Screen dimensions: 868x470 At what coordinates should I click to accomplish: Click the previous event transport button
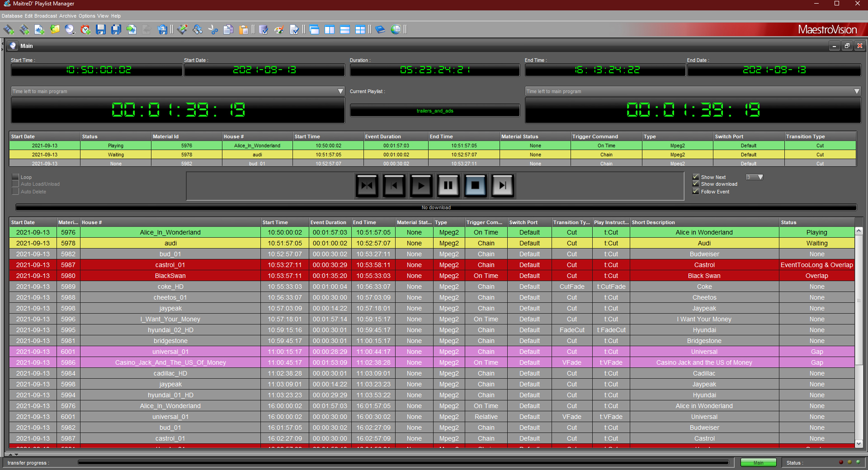pyautogui.click(x=394, y=186)
